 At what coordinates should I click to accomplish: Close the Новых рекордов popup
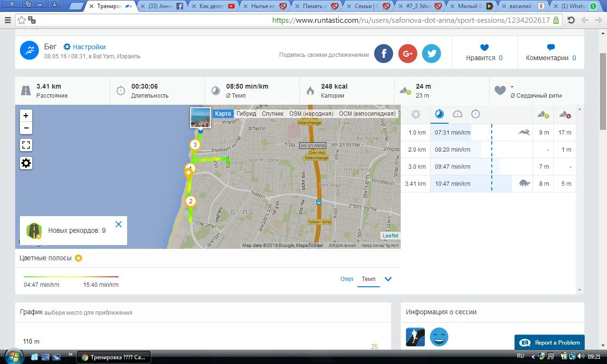coord(119,224)
